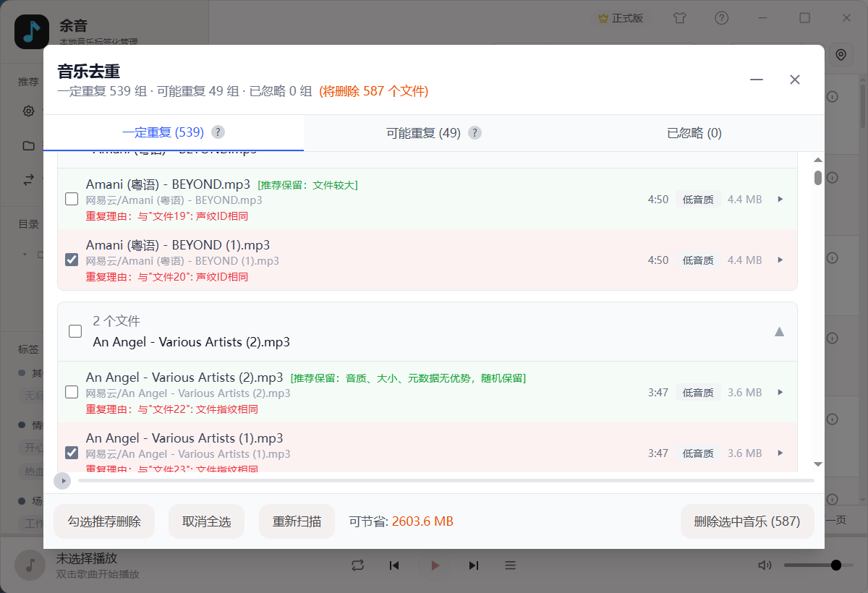Play preview of An Angel (2).mp3
This screenshot has height=593, width=868.
pyautogui.click(x=780, y=392)
